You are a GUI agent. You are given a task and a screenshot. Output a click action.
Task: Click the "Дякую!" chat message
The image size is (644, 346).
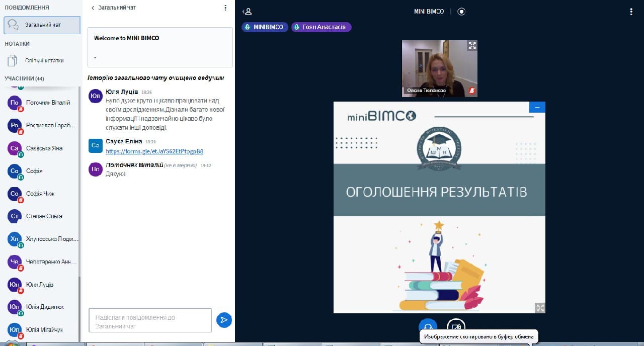point(116,174)
